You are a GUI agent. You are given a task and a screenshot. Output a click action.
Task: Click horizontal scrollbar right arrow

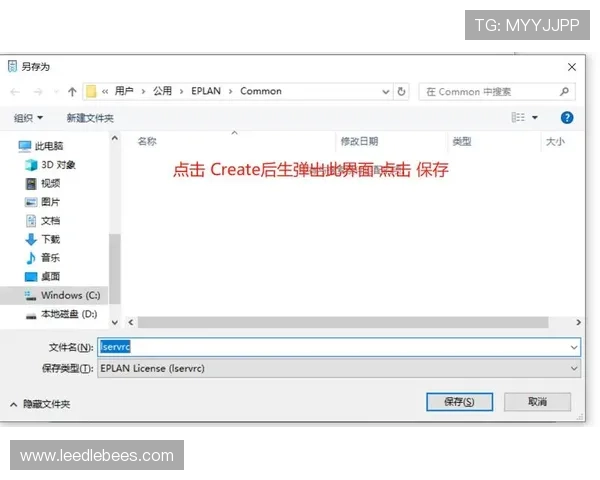(578, 322)
